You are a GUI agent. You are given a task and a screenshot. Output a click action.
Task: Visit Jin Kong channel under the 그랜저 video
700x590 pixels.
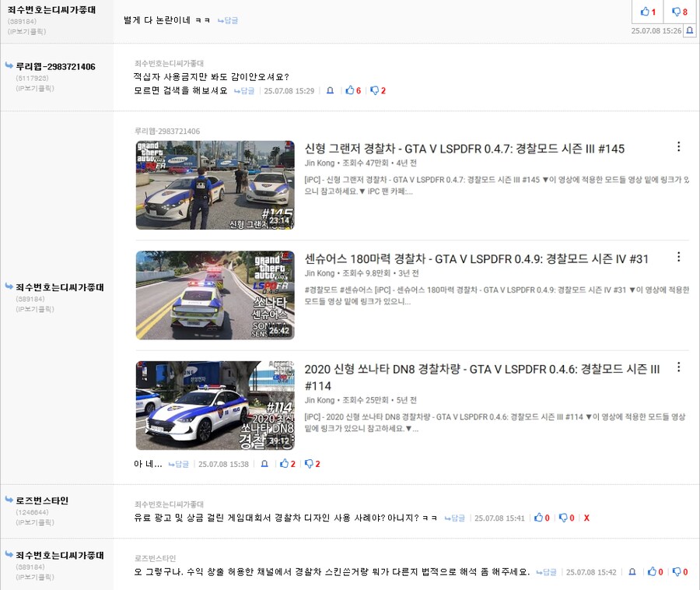319,163
